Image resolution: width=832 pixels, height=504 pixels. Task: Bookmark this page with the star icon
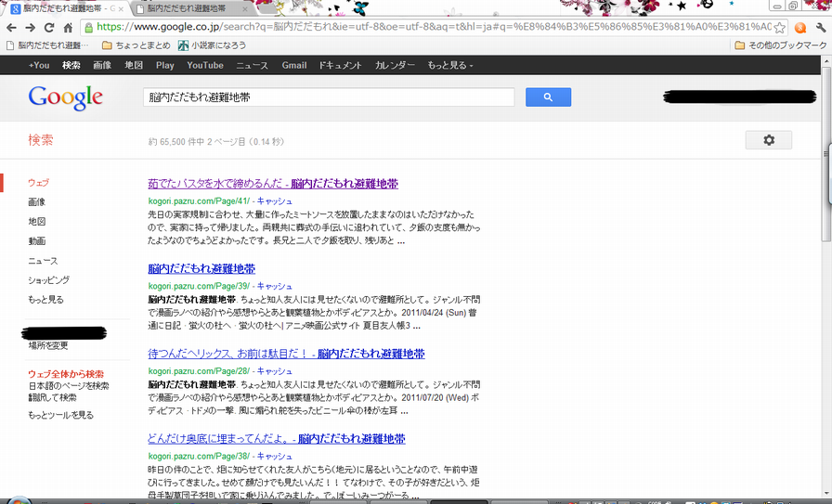coord(779,28)
